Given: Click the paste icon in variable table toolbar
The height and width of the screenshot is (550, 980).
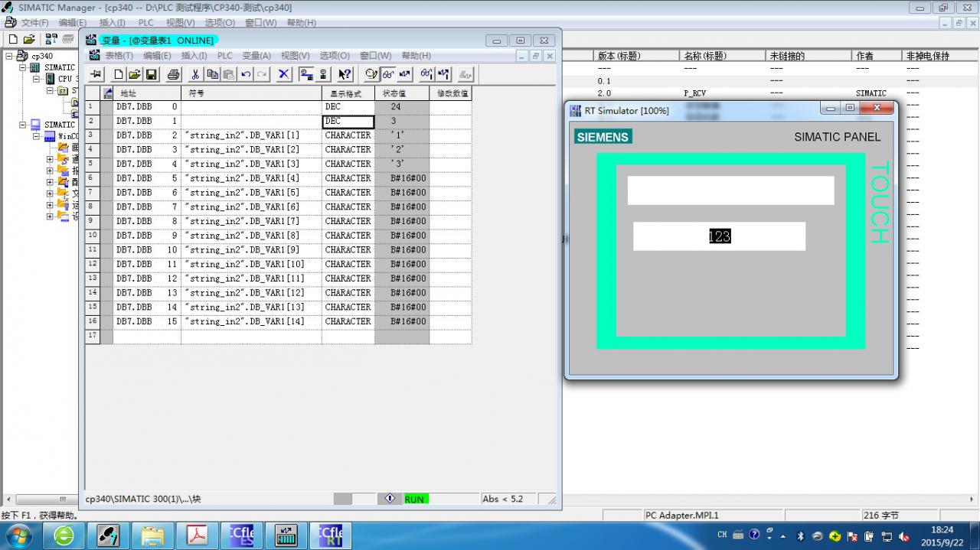Looking at the screenshot, I should [228, 74].
